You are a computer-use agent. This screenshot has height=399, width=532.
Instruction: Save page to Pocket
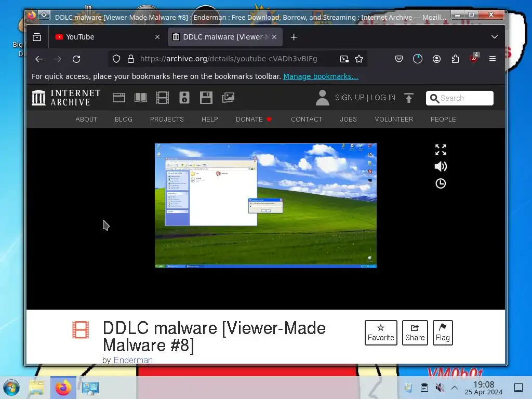click(x=399, y=59)
